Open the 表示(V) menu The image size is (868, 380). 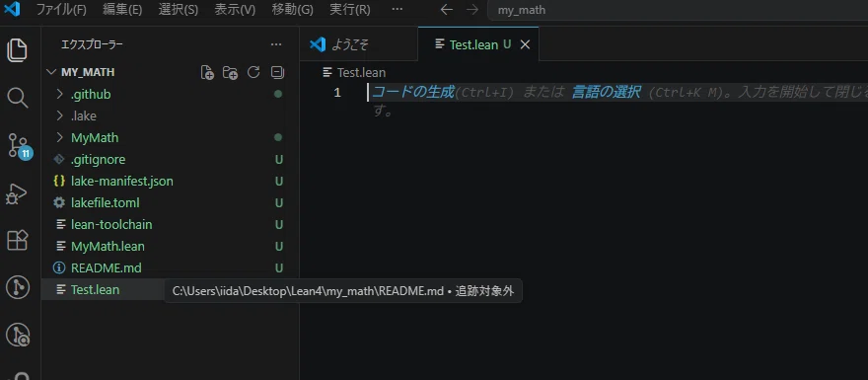click(x=235, y=10)
